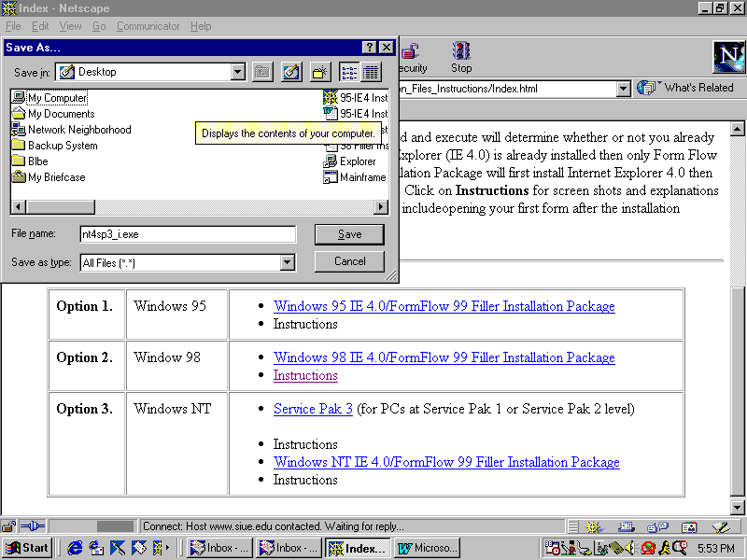Click the Up One Level folder icon
Screen dimensions: 747x560
[x=262, y=72]
